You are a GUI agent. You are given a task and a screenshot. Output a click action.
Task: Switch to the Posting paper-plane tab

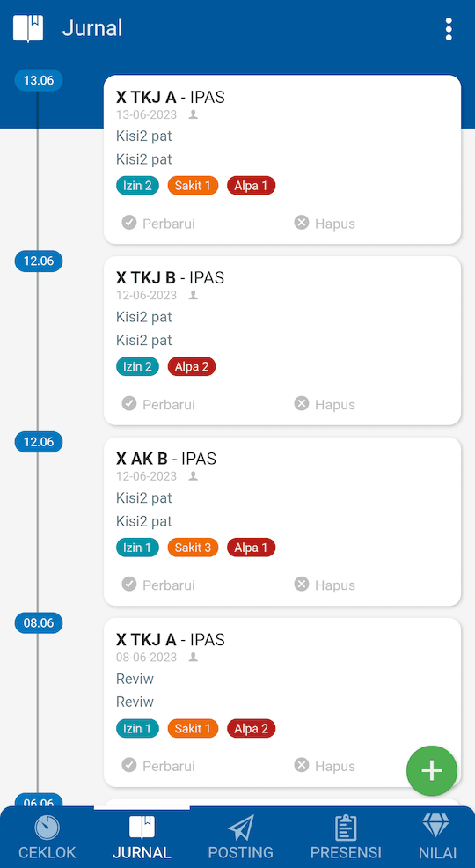(240, 837)
